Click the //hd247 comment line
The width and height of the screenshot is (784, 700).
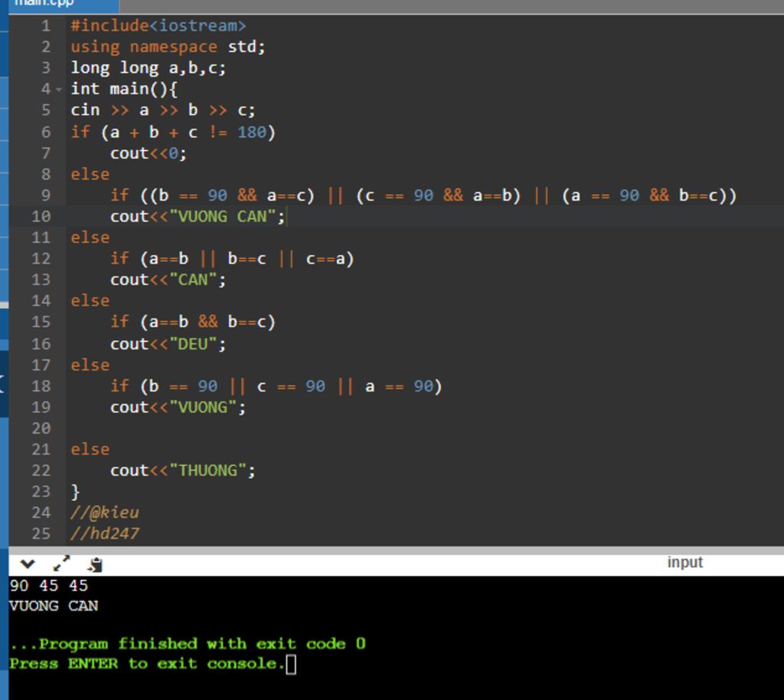(x=104, y=534)
